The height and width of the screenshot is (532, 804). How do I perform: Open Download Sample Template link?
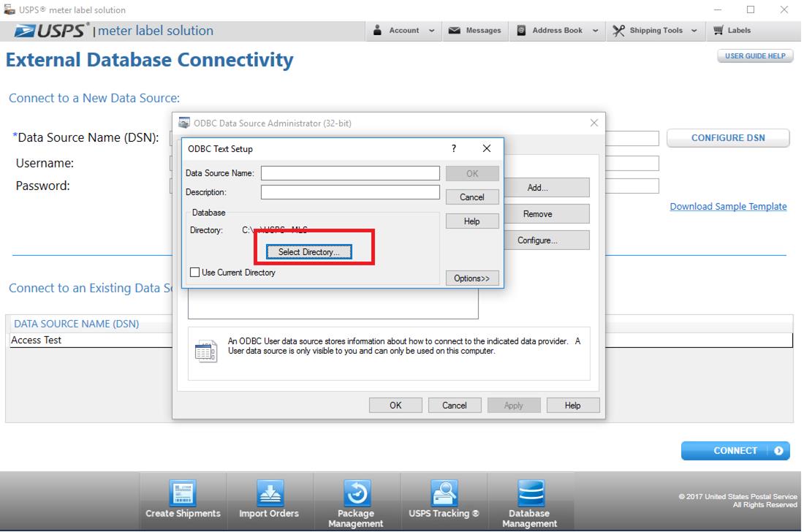[728, 206]
